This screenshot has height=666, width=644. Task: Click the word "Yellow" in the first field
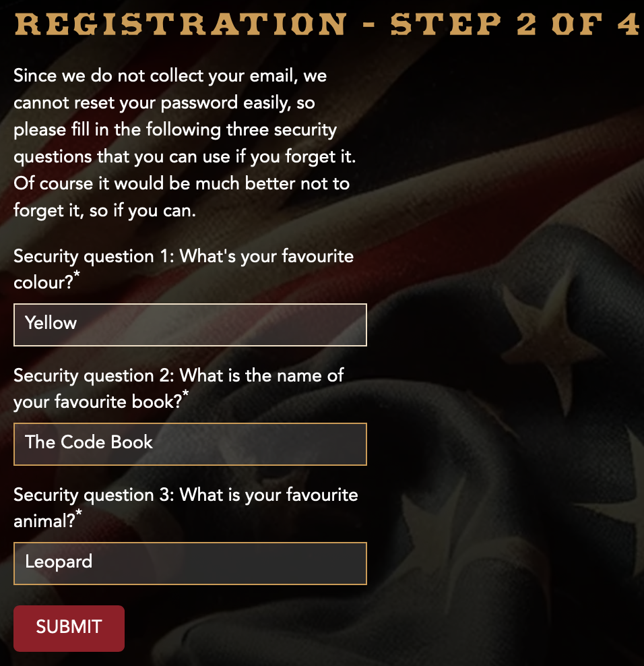coord(51,324)
